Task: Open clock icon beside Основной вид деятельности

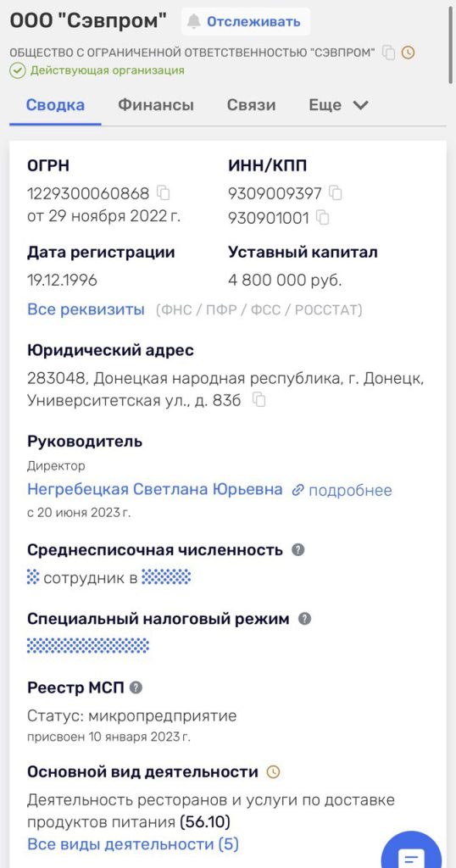Action: [x=274, y=771]
